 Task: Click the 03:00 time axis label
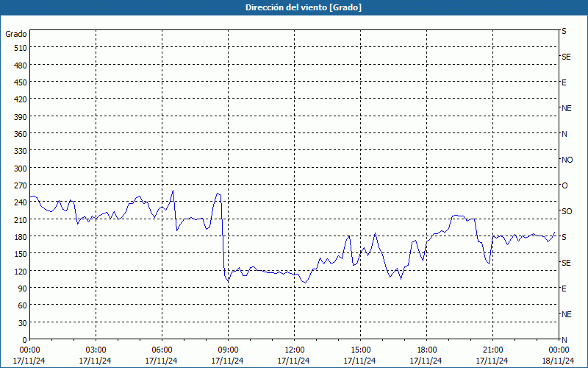[x=96, y=350]
